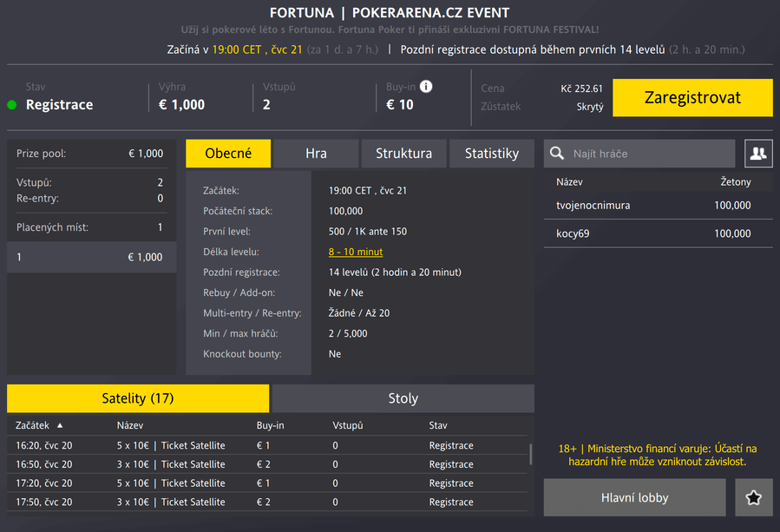Select player tvojenocnimura
Screen dimensions: 780x532
(659, 205)
